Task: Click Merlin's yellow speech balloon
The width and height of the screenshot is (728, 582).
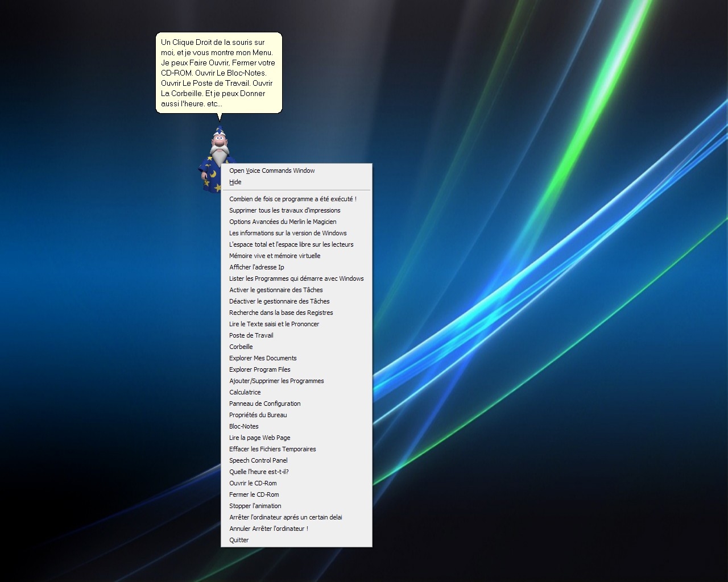Action: click(219, 73)
